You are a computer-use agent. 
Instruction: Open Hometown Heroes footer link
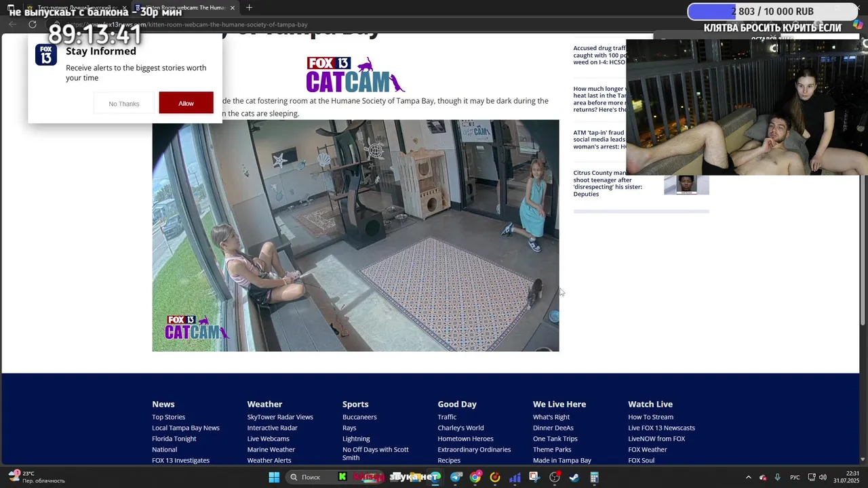(465, 439)
